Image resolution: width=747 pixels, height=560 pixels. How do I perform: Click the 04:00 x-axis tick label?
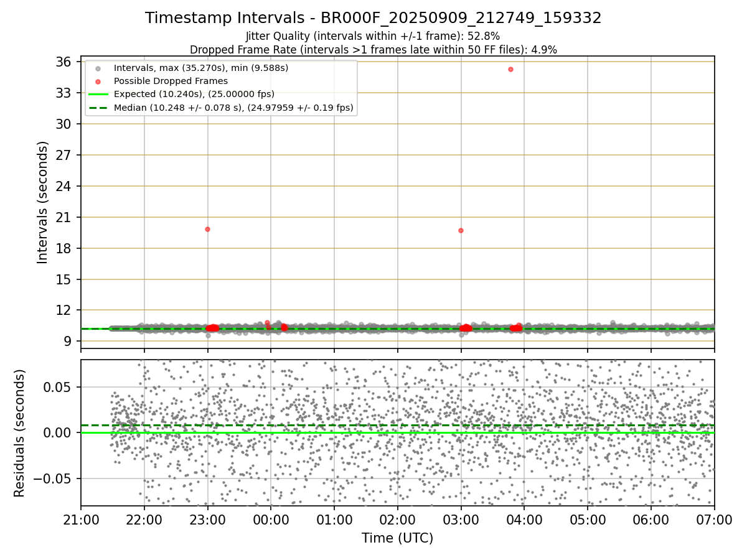(524, 520)
